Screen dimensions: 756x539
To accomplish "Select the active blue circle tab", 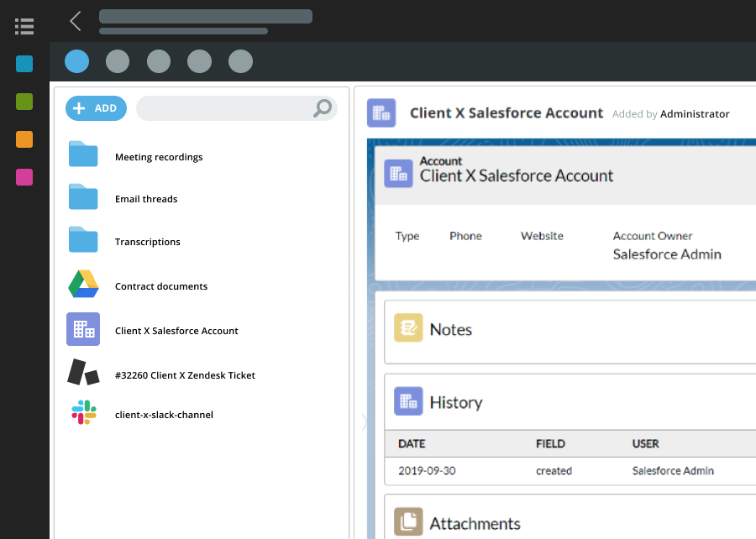I will click(x=76, y=61).
